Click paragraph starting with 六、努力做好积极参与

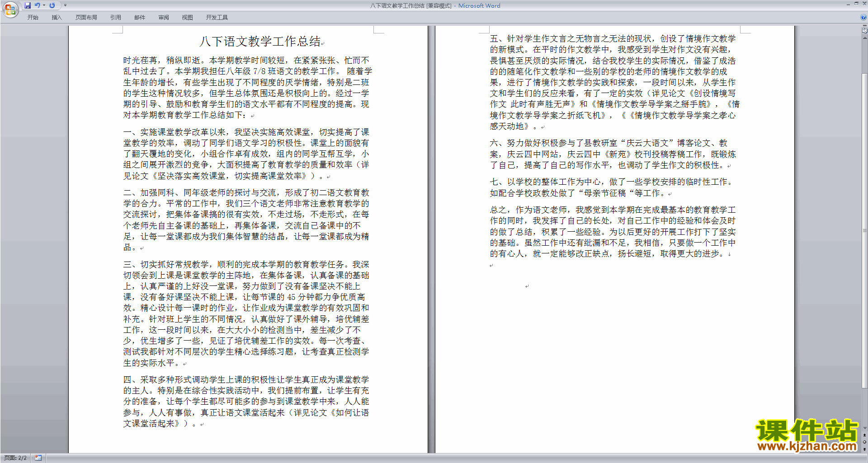click(x=613, y=154)
